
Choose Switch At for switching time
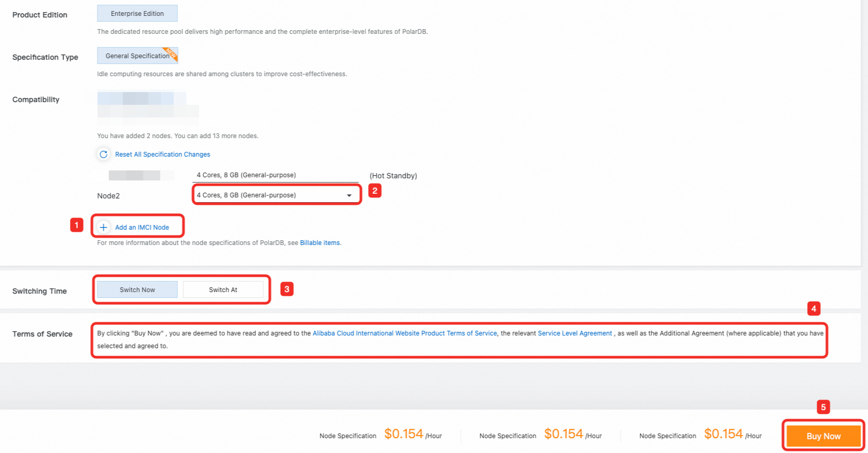[x=223, y=290]
